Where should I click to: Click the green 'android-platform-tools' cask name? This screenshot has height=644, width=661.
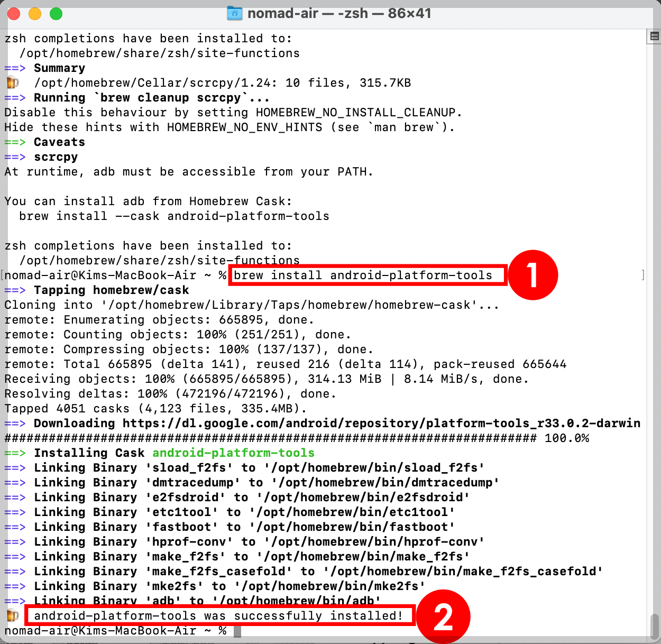233,453
